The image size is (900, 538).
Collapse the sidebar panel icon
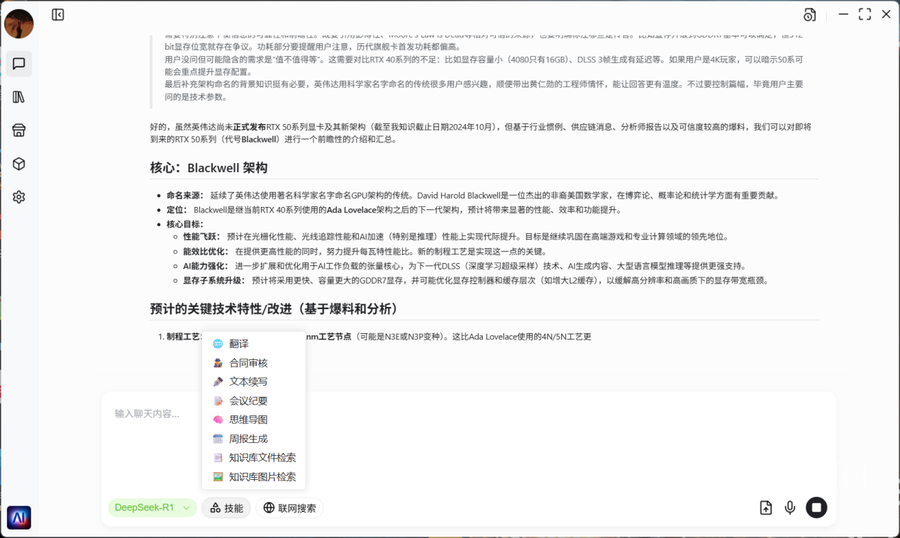(x=58, y=14)
